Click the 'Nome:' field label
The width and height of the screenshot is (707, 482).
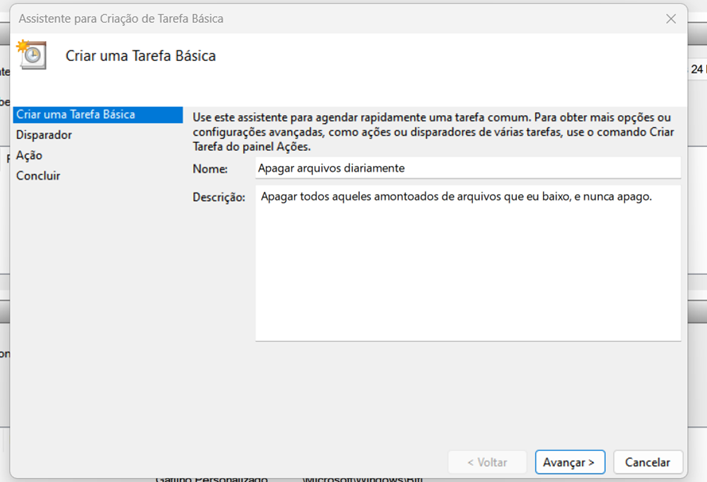coord(210,169)
